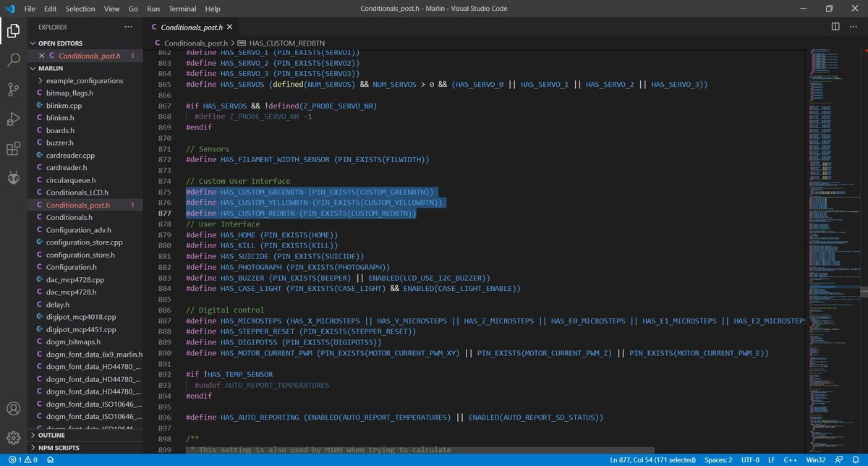Image resolution: width=868 pixels, height=466 pixels.
Task: Expand the NPM Scripts section
Action: coord(59,448)
